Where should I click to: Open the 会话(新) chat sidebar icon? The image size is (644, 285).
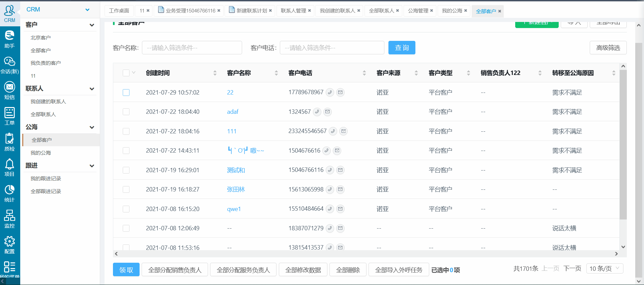point(9,65)
